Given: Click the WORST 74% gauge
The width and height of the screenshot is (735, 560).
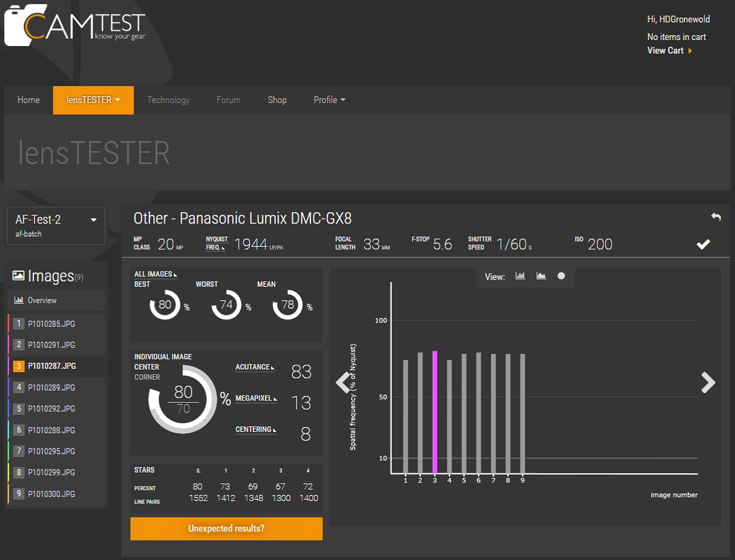Looking at the screenshot, I should click(226, 304).
